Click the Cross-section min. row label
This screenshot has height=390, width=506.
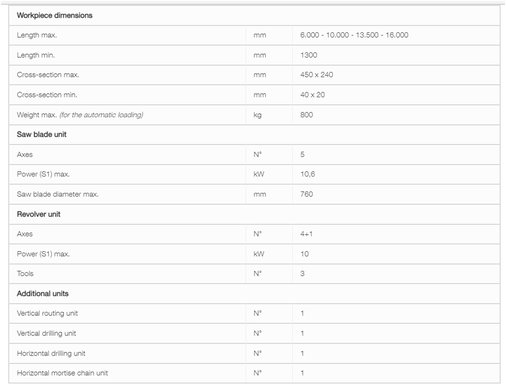click(47, 95)
